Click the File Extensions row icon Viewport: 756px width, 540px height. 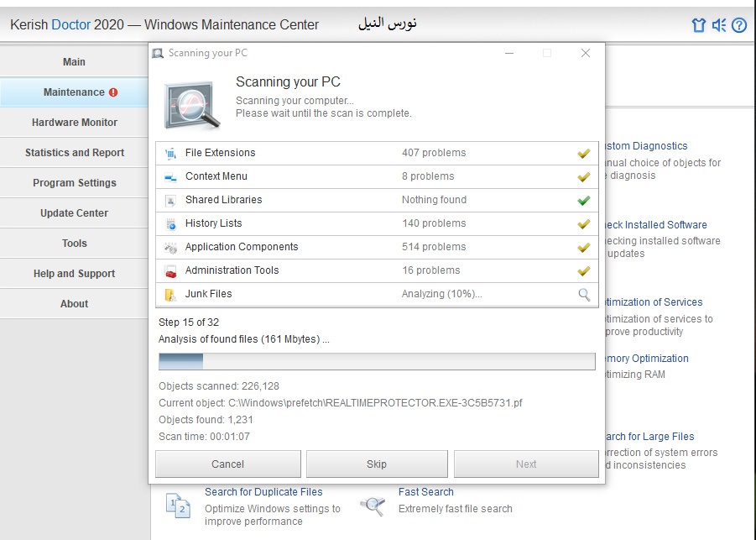tap(171, 153)
